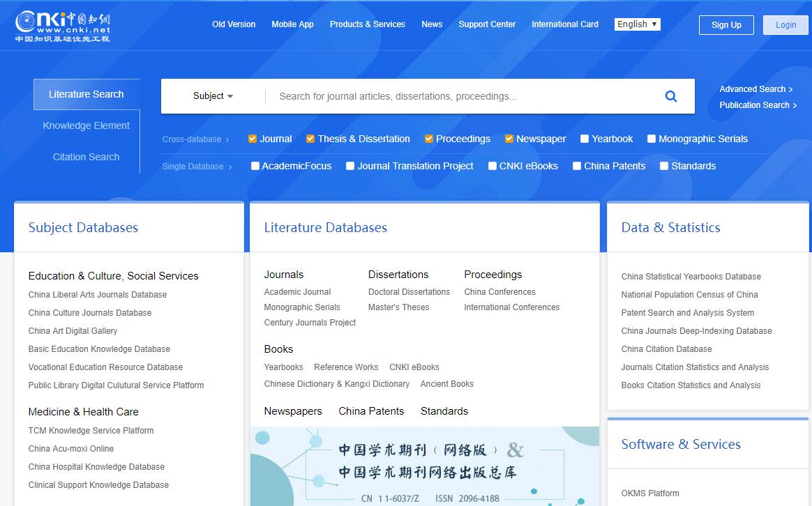Open Support Center
This screenshot has height=506, width=812.
(487, 24)
